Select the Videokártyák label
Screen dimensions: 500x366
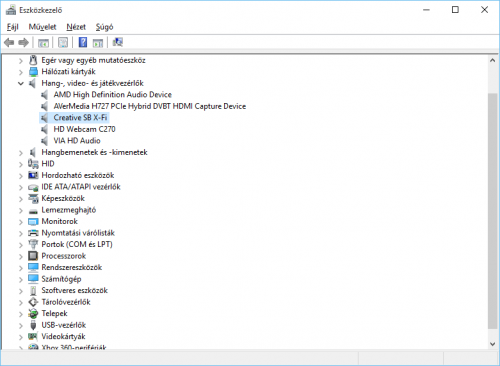pos(63,337)
